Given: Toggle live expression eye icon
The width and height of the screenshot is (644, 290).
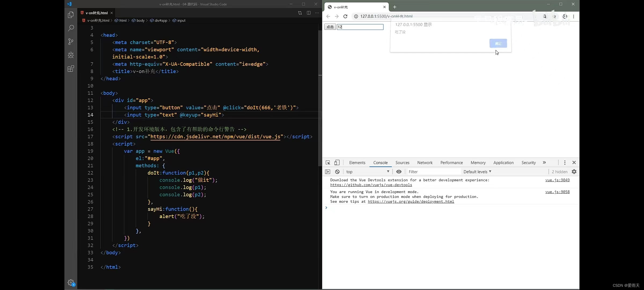Looking at the screenshot, I should 399,172.
